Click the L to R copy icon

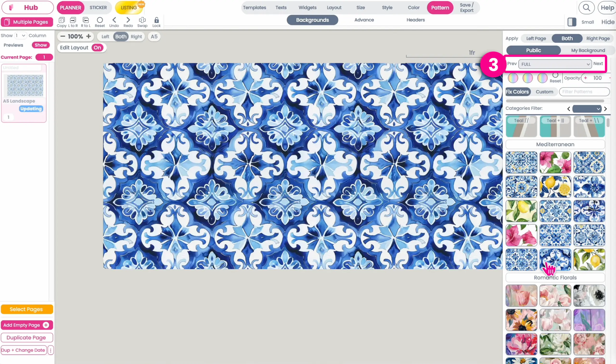click(73, 20)
